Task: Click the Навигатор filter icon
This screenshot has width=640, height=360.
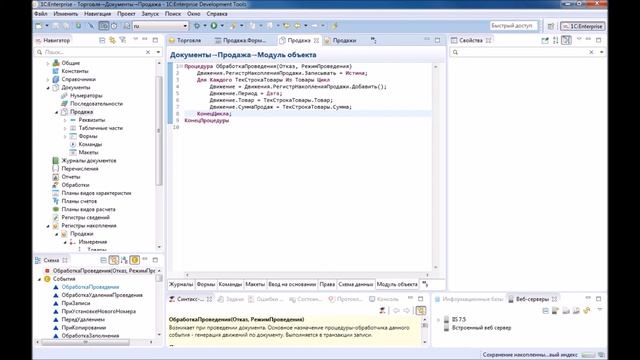Action: [x=122, y=40]
